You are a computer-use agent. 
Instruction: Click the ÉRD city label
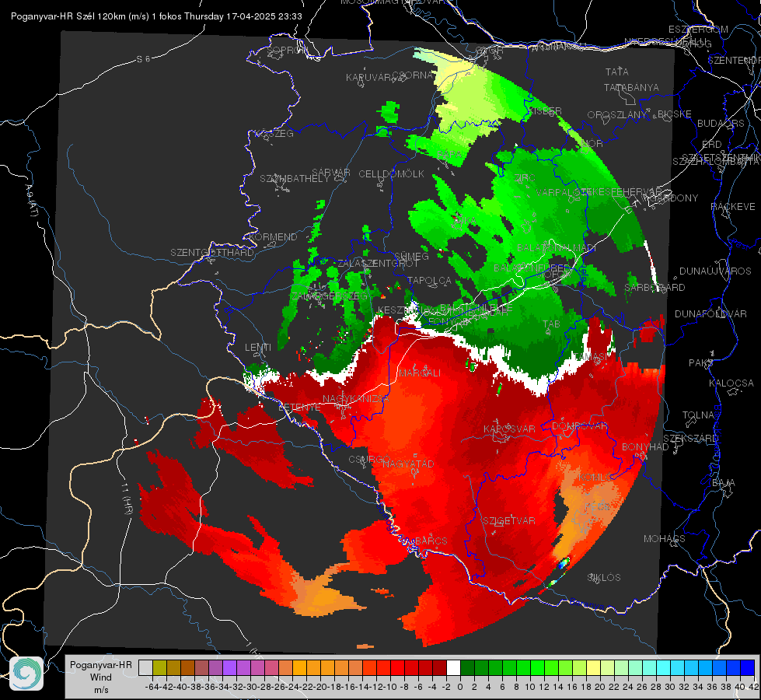[712, 145]
